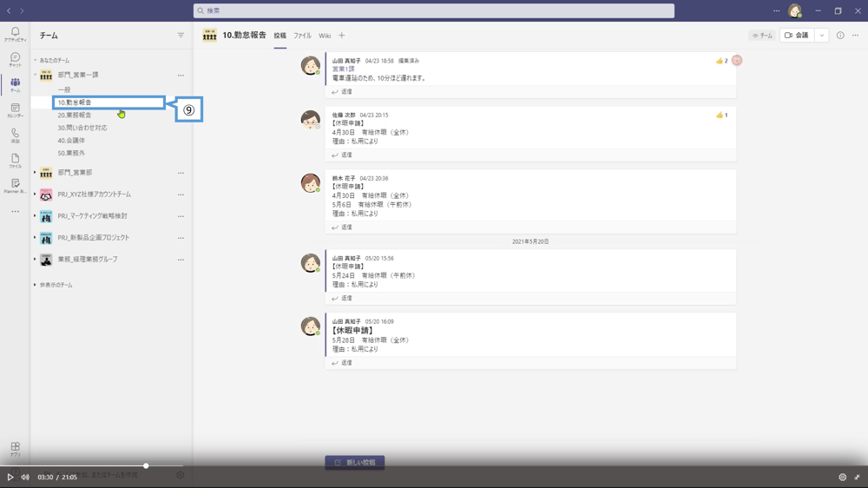
Task: Expand the 非表示のチーム section
Action: tap(35, 285)
